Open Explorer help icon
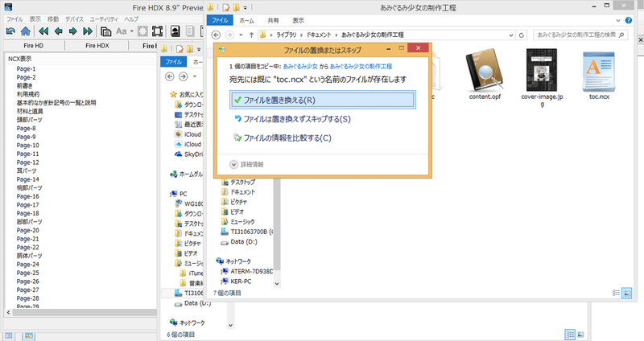Screen dimensions: 644x341 pyautogui.click(x=629, y=20)
